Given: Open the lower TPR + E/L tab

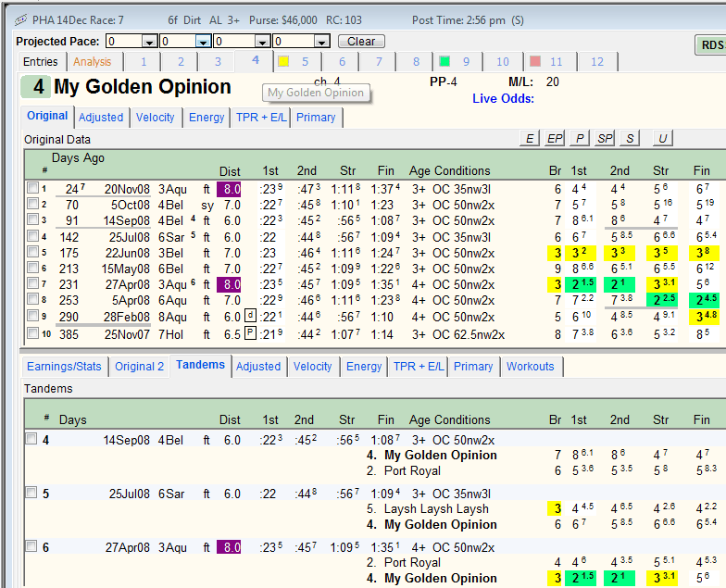Looking at the screenshot, I should tap(419, 367).
